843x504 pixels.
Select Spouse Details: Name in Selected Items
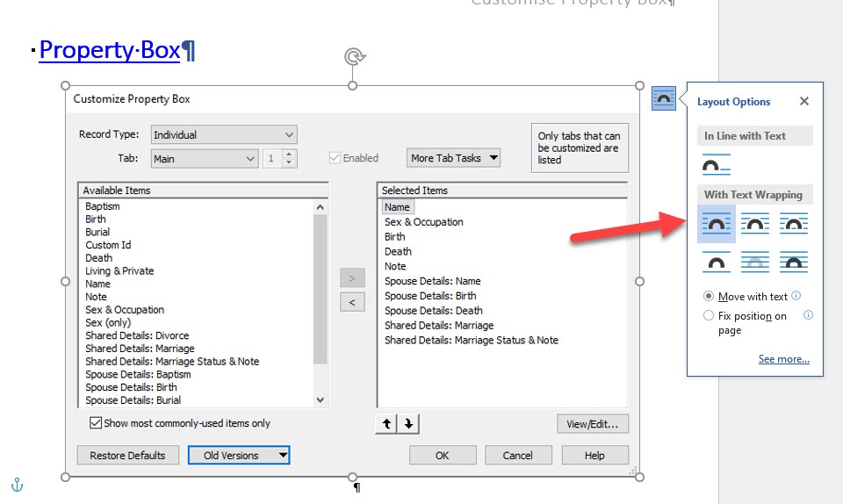point(433,281)
